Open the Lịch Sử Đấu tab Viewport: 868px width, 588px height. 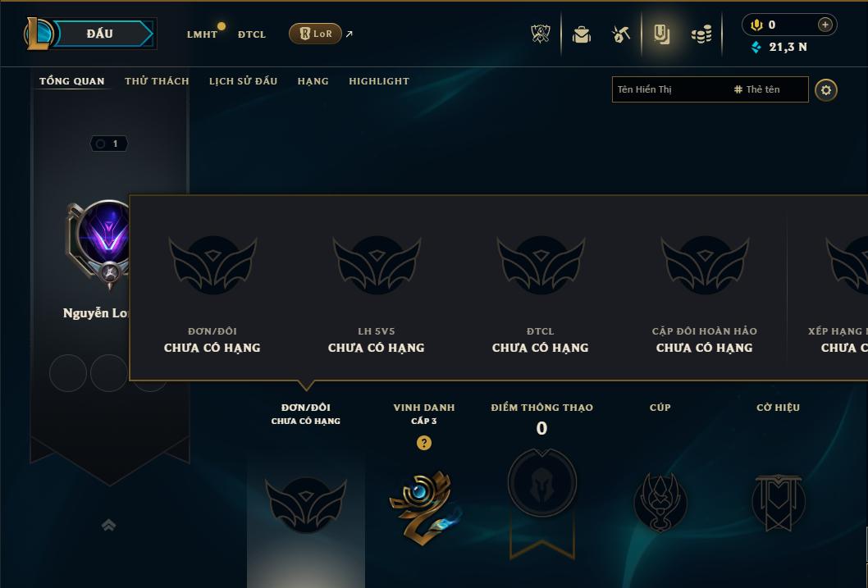243,81
